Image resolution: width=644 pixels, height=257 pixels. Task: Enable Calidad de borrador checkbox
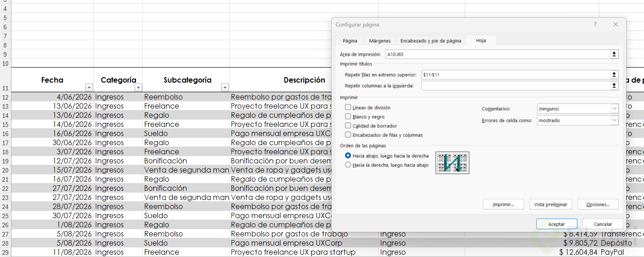[x=348, y=126]
